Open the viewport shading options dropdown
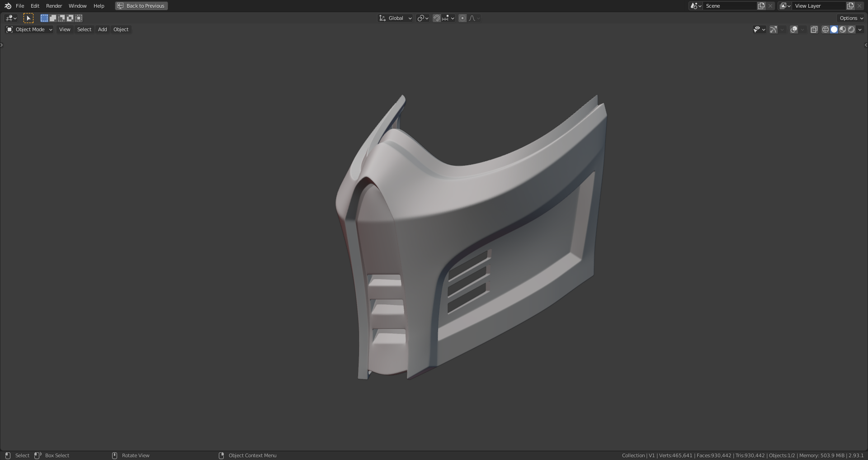This screenshot has height=460, width=868. 860,29
